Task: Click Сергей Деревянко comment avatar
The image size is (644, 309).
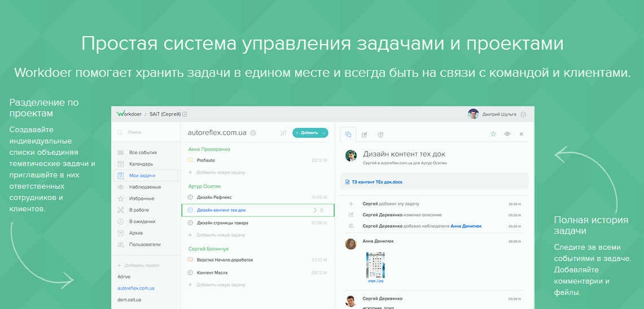Action: coord(351,301)
